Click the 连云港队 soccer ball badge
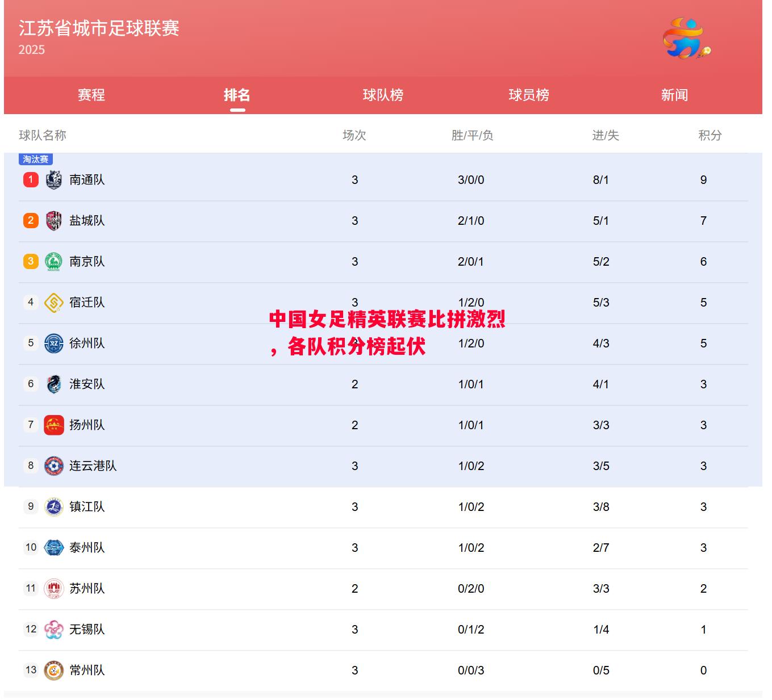772x700 pixels. coord(53,466)
